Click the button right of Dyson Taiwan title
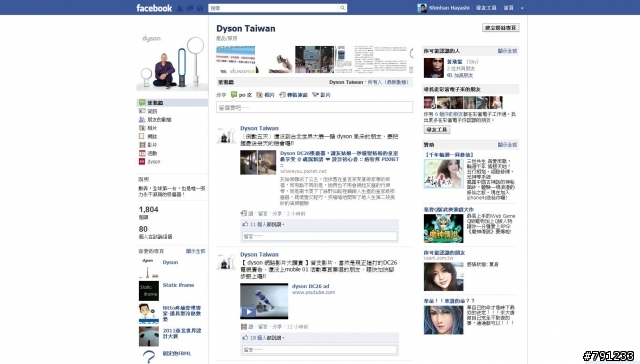Viewport: 640px width, 364px height. click(x=500, y=28)
